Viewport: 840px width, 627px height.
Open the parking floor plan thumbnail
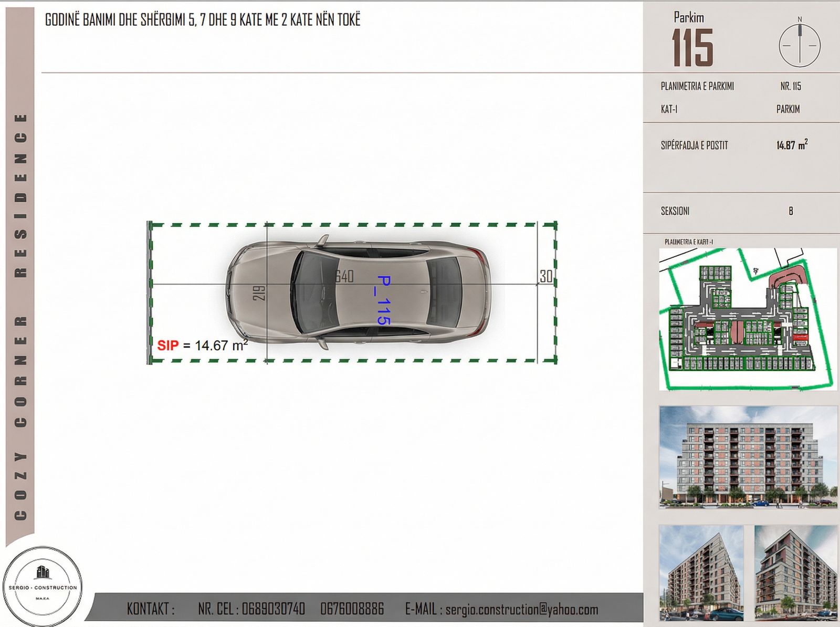pyautogui.click(x=748, y=319)
